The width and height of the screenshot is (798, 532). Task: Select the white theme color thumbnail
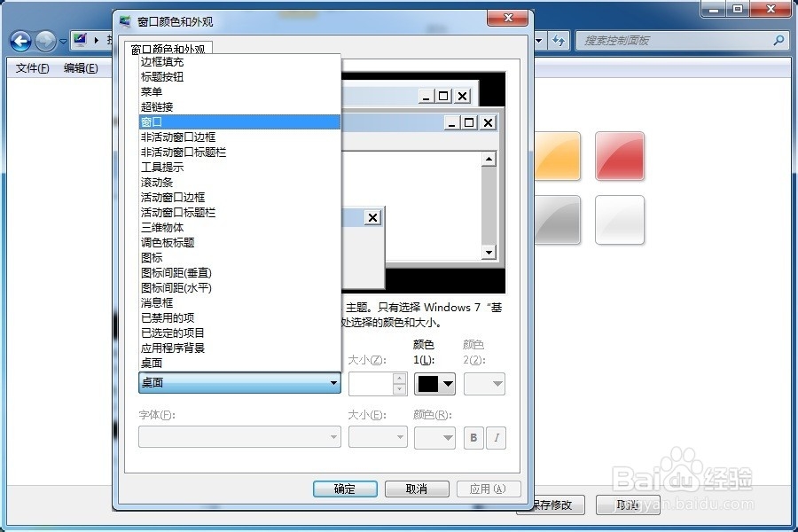620,221
